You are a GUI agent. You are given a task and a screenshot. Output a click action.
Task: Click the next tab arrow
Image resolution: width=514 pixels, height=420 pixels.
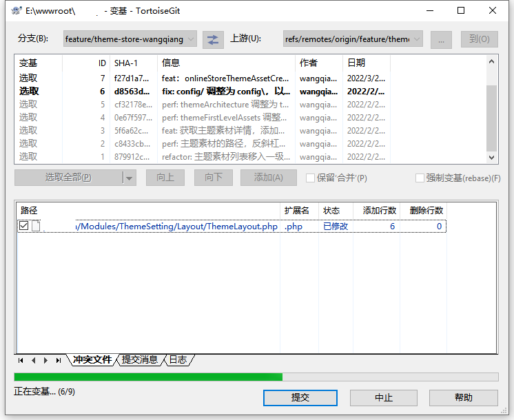pyautogui.click(x=45, y=360)
